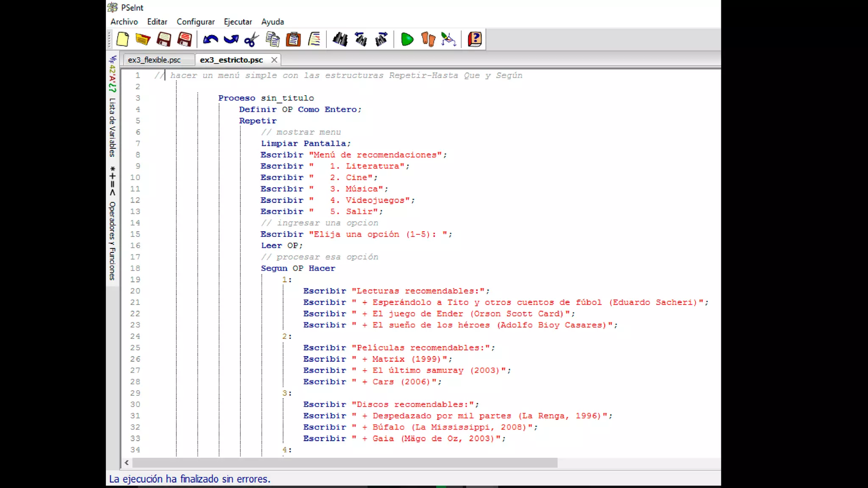868x488 pixels.
Task: Click the binoculars search icon
Action: (x=340, y=39)
